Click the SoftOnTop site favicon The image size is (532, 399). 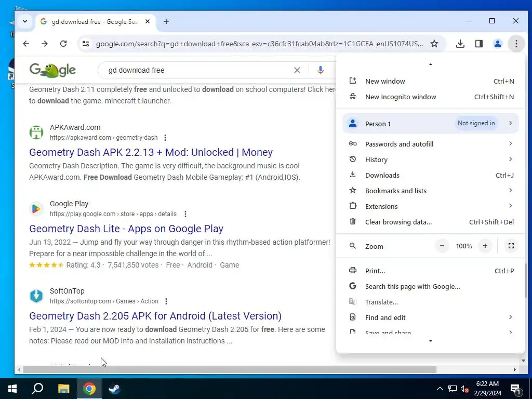tap(36, 296)
